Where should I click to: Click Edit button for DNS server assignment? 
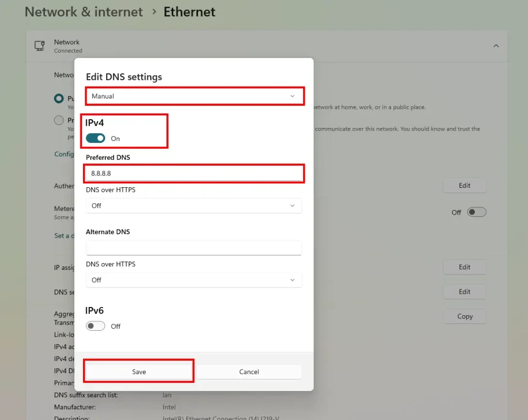(x=465, y=292)
